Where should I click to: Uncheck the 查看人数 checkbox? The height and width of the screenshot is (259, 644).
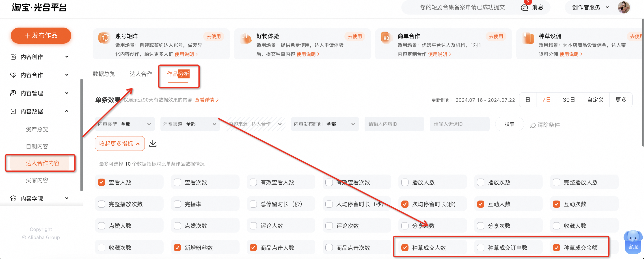click(102, 182)
